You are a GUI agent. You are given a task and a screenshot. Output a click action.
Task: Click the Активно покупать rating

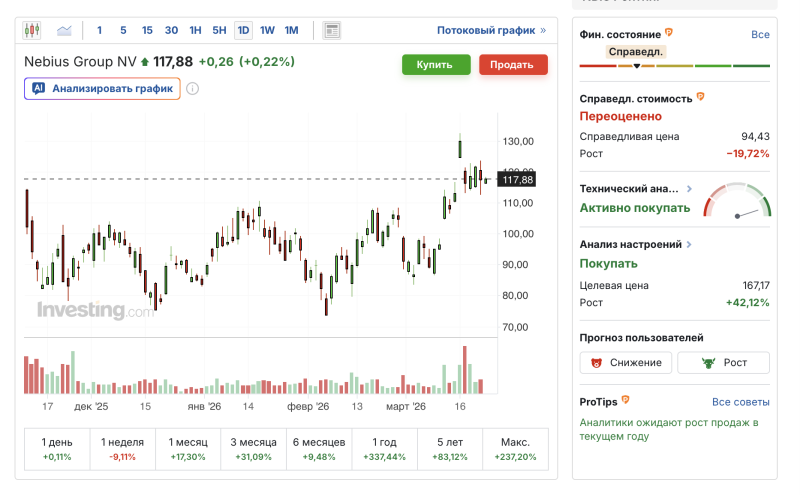click(635, 208)
